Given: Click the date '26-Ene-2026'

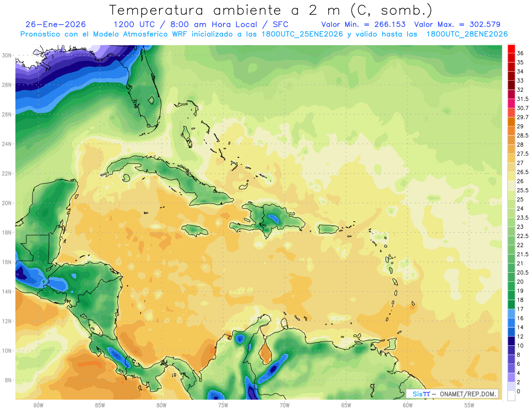Looking at the screenshot, I should click(55, 24).
